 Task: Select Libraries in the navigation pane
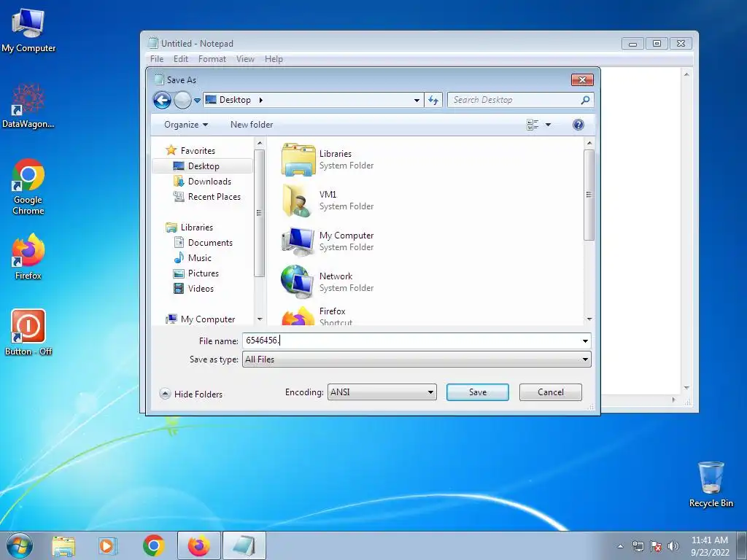(196, 227)
